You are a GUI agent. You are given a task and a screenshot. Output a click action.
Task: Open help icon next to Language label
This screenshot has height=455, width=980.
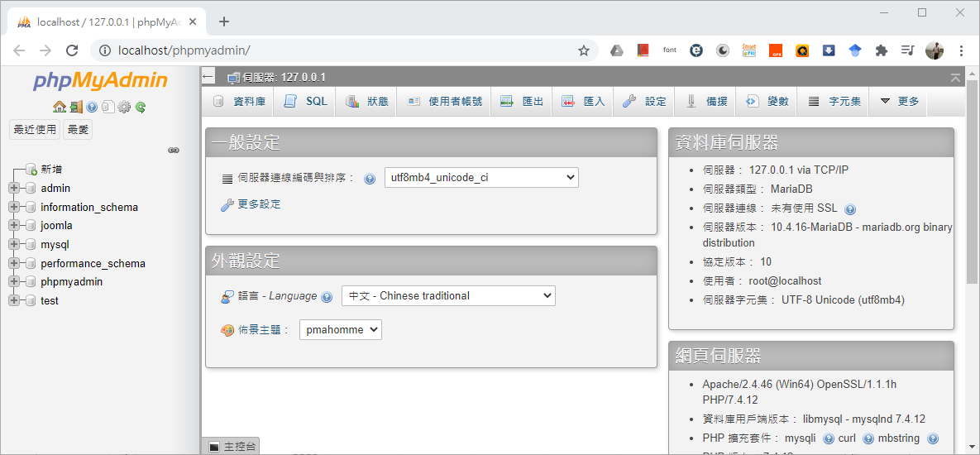click(326, 297)
